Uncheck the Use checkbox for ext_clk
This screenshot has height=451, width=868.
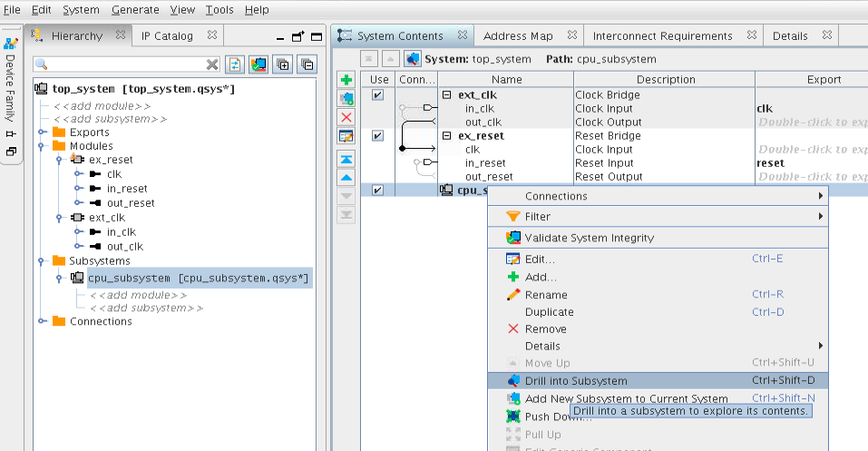[x=377, y=95]
